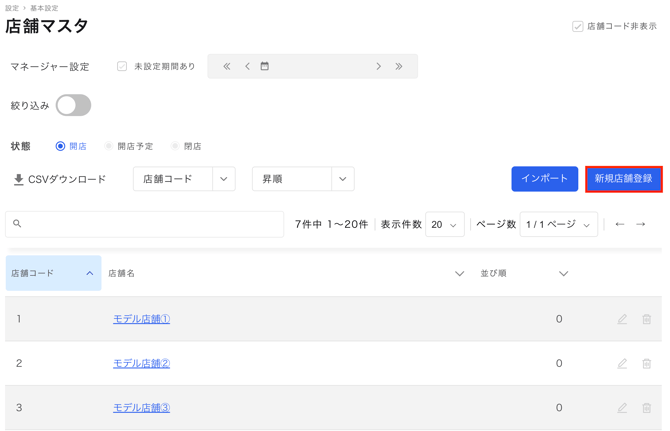
Task: Select the 開店 radio button
Action: pos(60,146)
